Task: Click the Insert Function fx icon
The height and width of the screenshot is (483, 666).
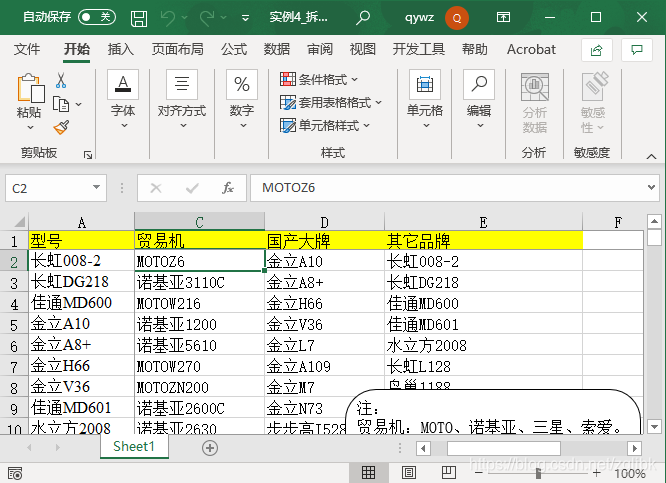Action: [x=228, y=188]
